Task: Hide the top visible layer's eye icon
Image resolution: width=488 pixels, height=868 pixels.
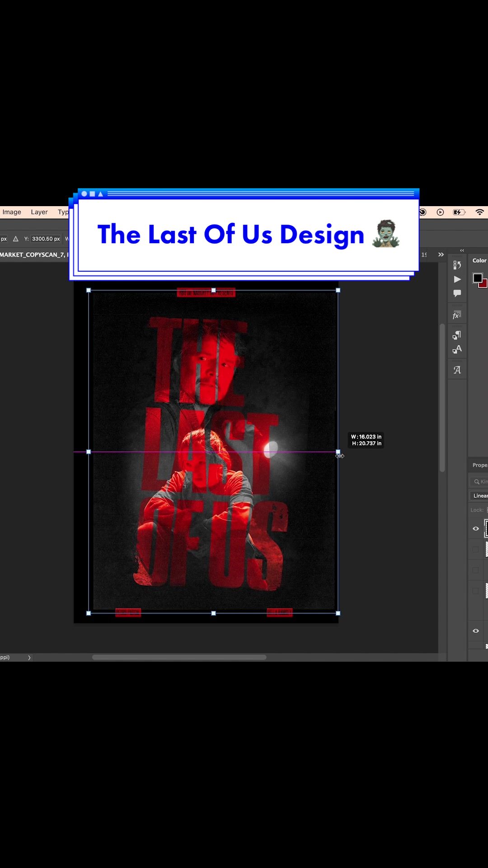Action: pyautogui.click(x=476, y=528)
